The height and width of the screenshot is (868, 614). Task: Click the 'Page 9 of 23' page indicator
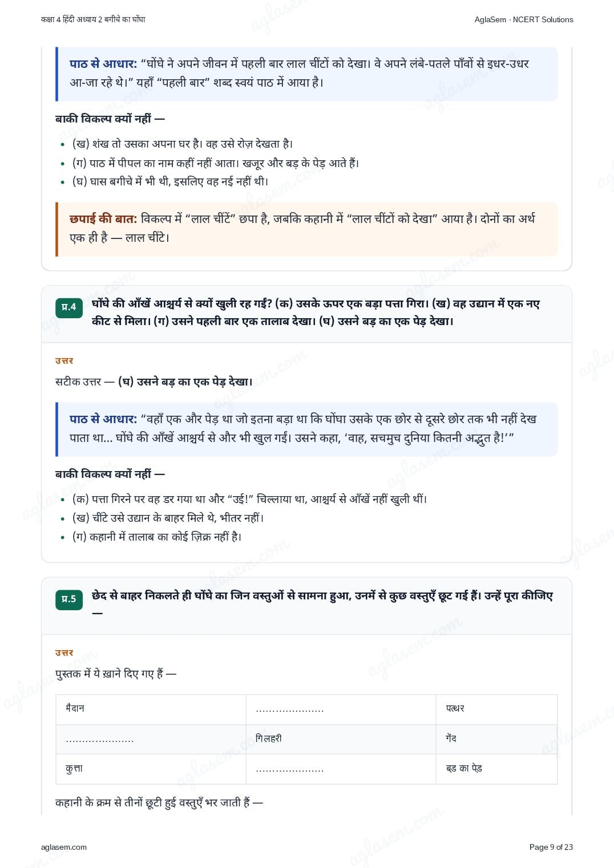coord(551,847)
